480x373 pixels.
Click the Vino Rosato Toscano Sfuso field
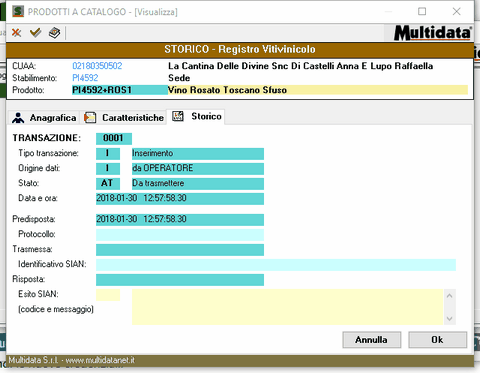tap(318, 90)
